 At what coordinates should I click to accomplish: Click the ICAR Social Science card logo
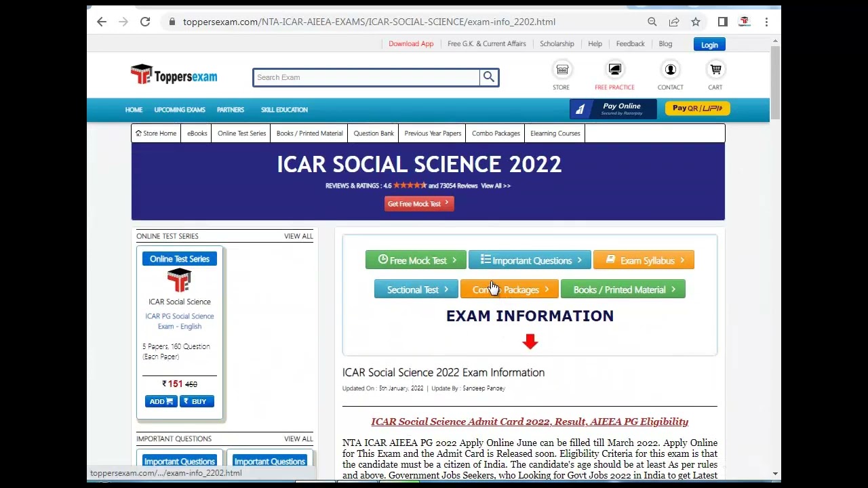click(179, 280)
